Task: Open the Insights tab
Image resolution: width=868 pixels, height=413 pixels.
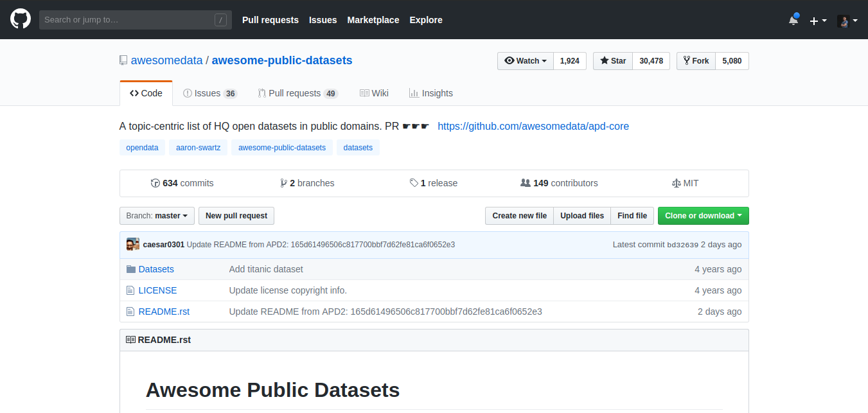Action: click(430, 93)
